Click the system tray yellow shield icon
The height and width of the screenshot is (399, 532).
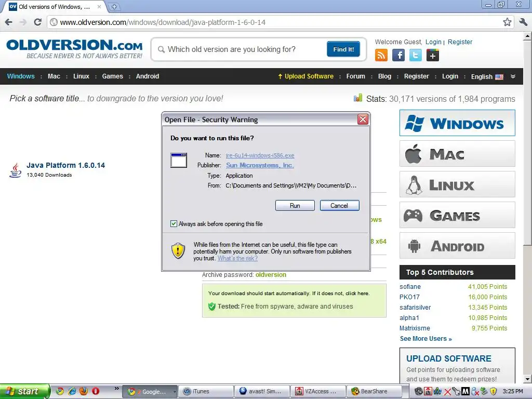[x=494, y=391]
